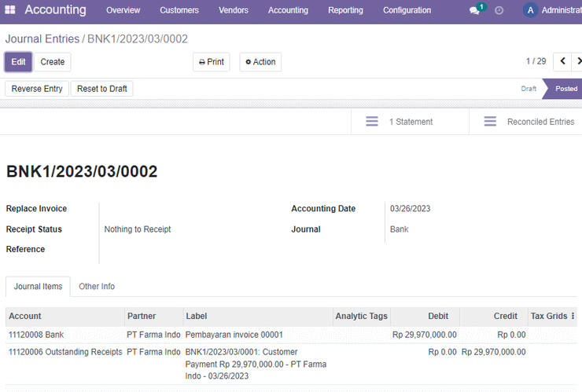
Task: Click Outstanding Receipts row debit 'Rp 0.00'
Action: pos(443,352)
